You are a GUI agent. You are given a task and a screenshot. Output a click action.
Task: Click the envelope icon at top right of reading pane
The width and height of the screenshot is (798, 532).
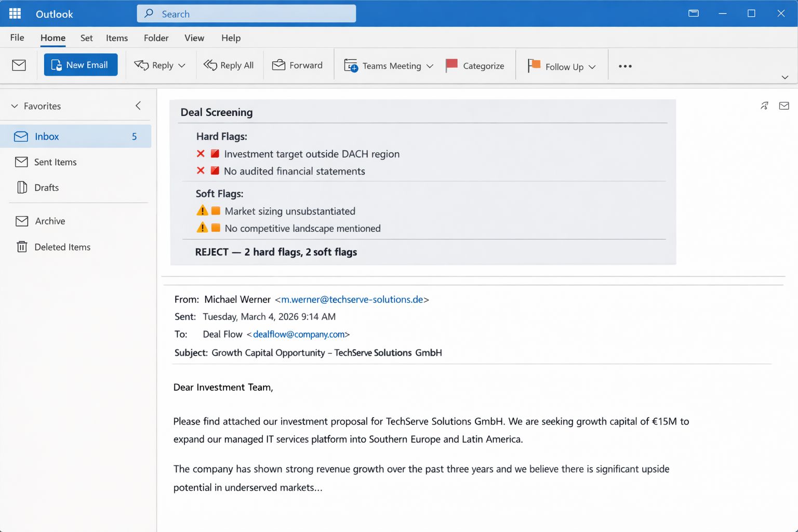784,106
